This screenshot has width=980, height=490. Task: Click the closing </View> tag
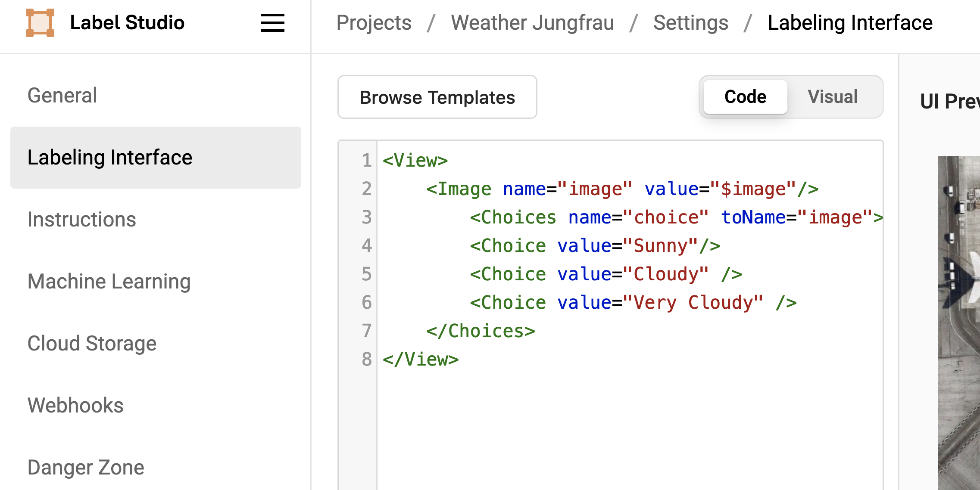point(421,360)
